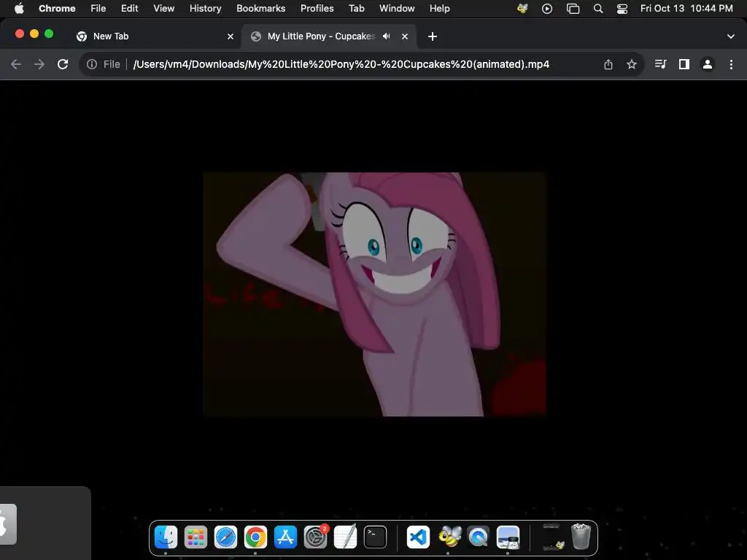This screenshot has width=747, height=560.
Task: Click the play circle menu bar icon
Action: pyautogui.click(x=547, y=8)
